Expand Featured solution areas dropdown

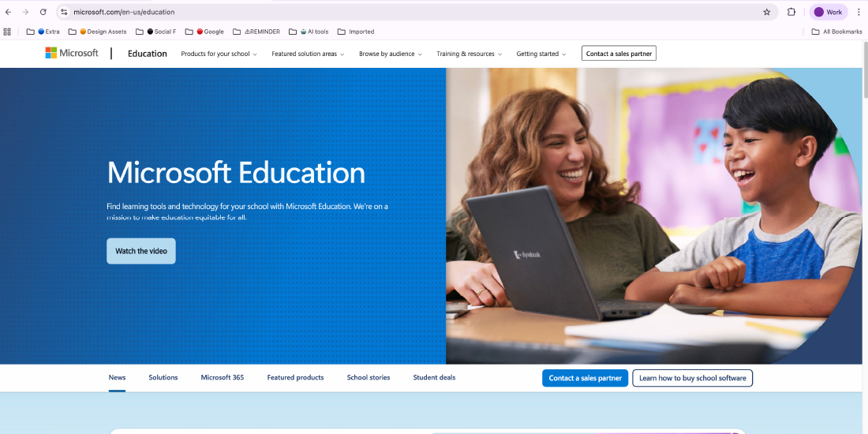pyautogui.click(x=308, y=54)
